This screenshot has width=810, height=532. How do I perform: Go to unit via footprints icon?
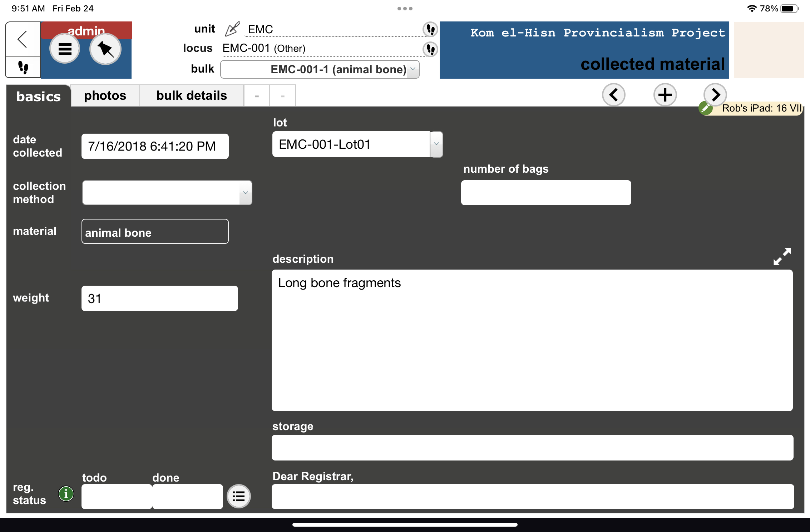pyautogui.click(x=430, y=29)
